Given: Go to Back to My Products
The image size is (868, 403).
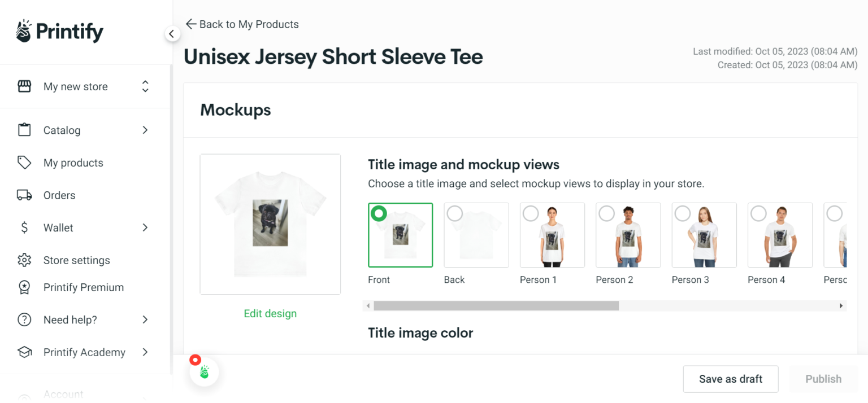Looking at the screenshot, I should click(242, 24).
